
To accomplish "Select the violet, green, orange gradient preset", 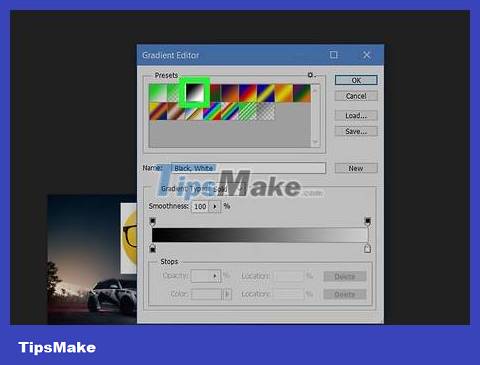I will click(302, 93).
